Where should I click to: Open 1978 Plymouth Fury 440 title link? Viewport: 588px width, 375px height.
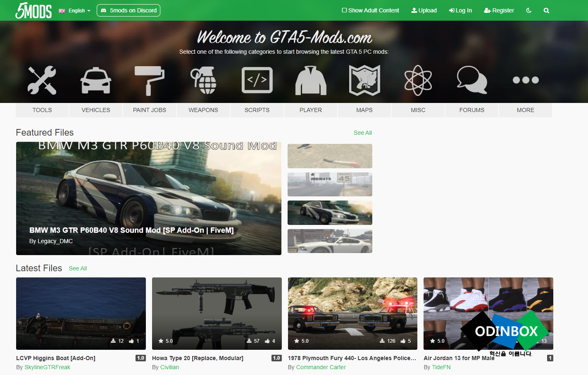[x=352, y=358]
